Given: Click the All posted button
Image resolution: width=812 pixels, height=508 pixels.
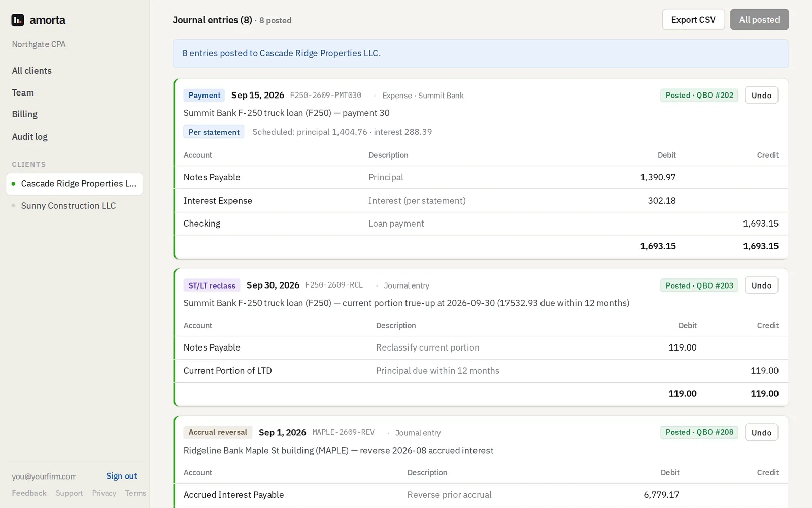Looking at the screenshot, I should click(x=759, y=20).
